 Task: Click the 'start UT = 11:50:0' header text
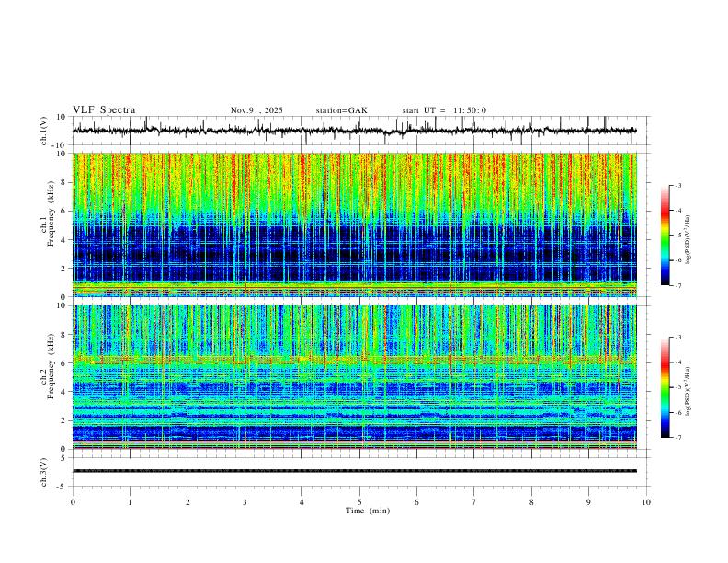[x=444, y=110]
